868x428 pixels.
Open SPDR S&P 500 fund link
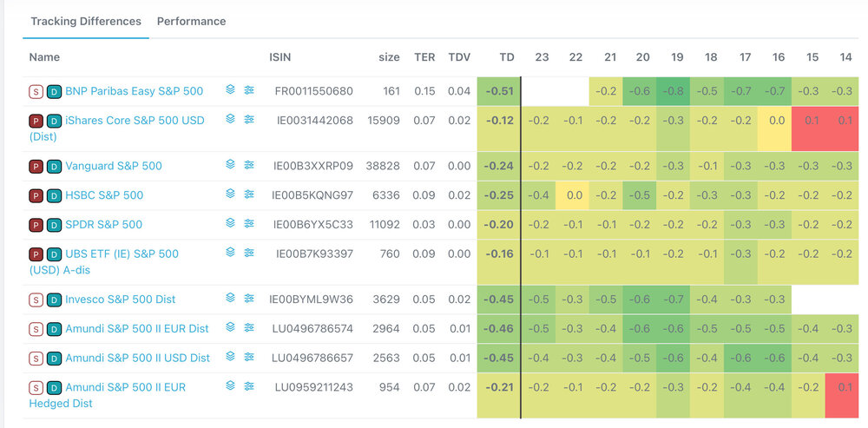(103, 225)
